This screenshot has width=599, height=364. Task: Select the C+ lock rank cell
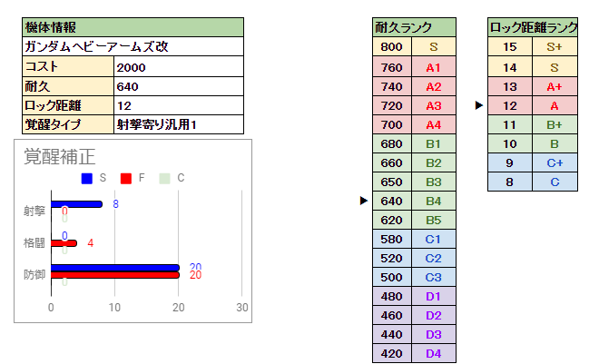[555, 163]
